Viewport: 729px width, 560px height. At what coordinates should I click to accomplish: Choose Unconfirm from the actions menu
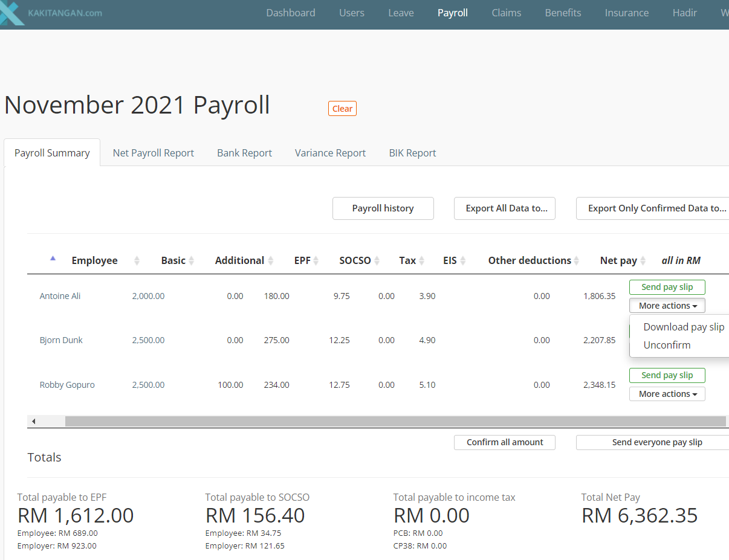[x=667, y=345]
